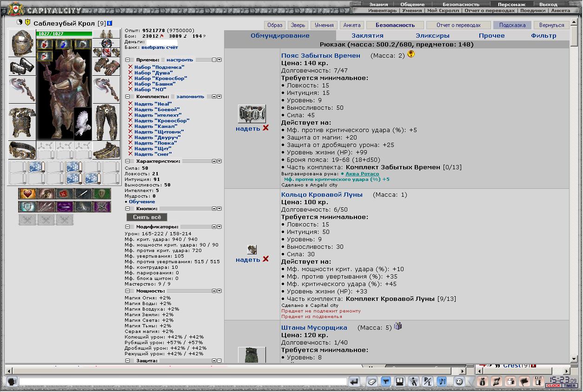Open Инвентарь in the submenu

(x=382, y=10)
